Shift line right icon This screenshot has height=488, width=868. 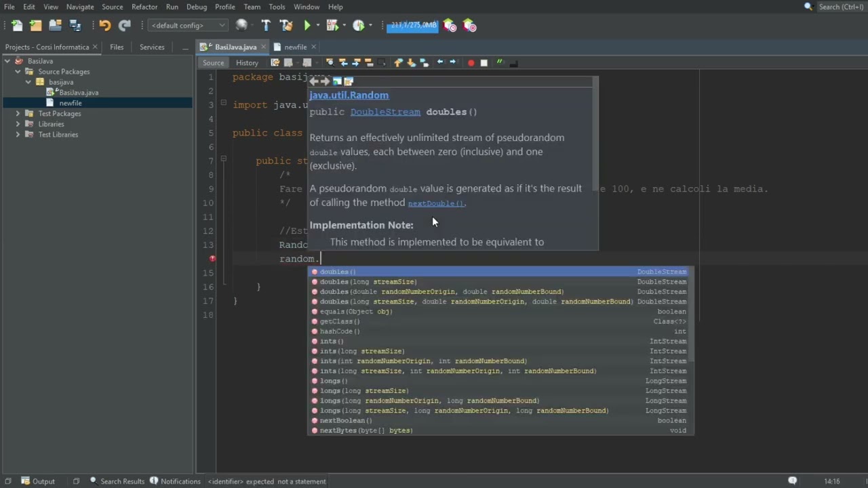(453, 62)
